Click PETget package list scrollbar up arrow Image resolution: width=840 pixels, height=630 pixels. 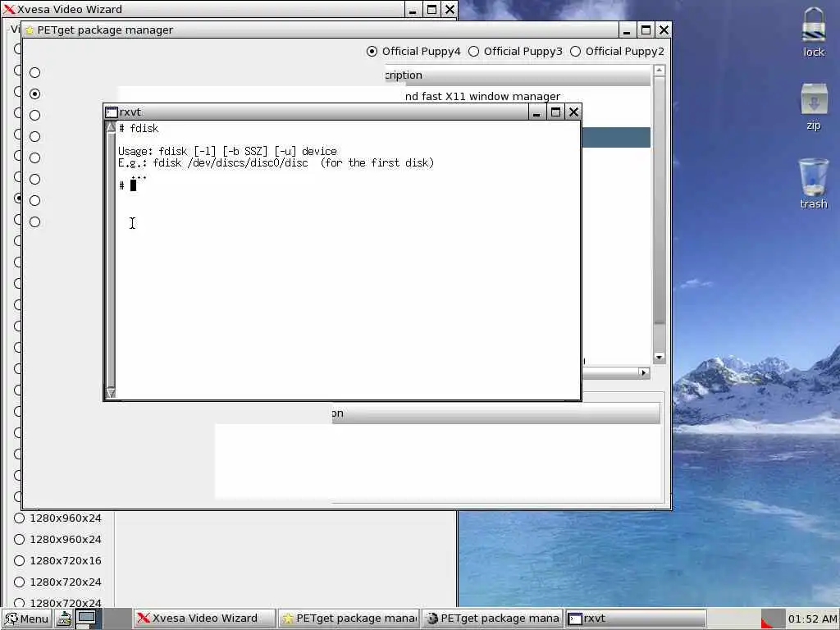[x=660, y=71]
